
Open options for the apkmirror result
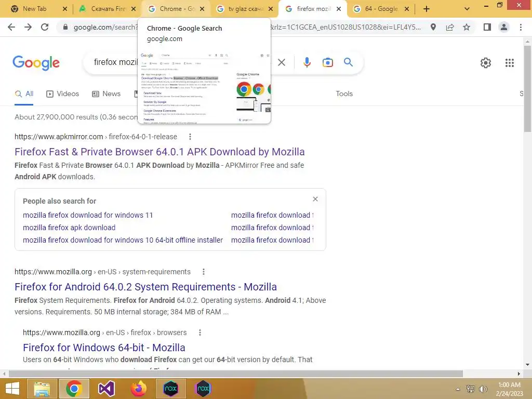(x=190, y=137)
